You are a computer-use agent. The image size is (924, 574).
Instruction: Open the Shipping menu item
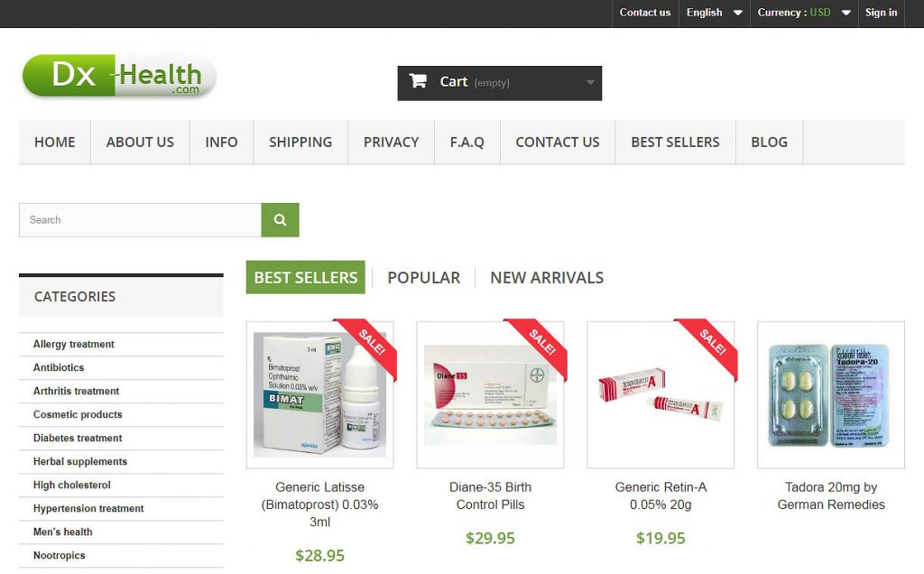pos(300,142)
